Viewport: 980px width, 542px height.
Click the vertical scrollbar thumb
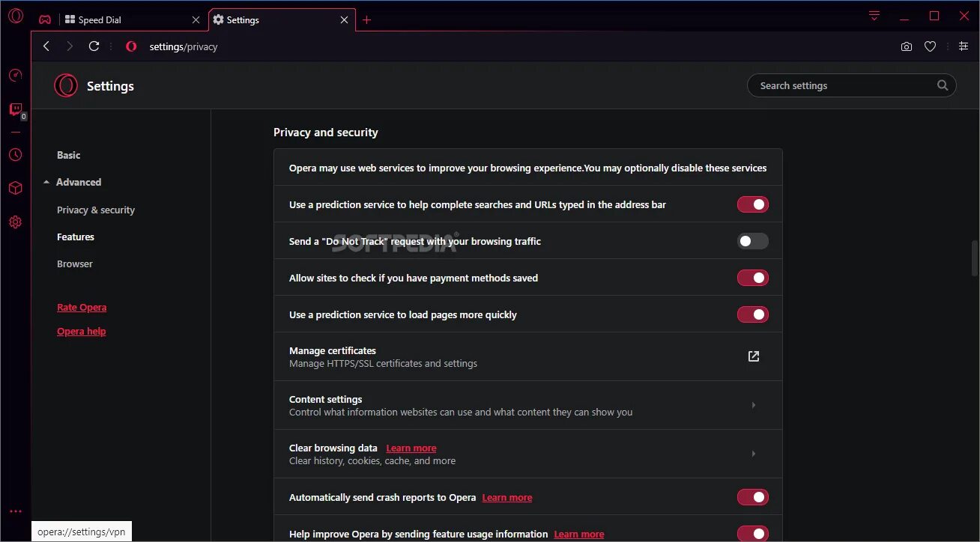(x=975, y=258)
